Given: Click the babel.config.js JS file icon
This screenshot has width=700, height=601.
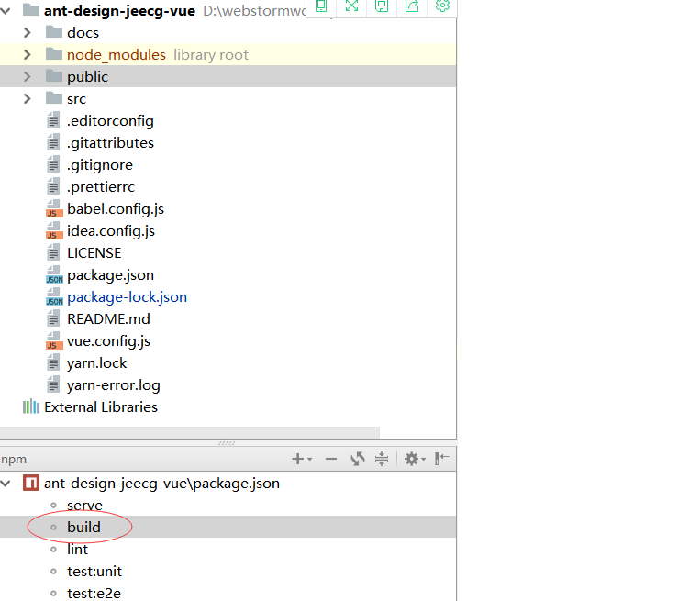Looking at the screenshot, I should coord(54,208).
